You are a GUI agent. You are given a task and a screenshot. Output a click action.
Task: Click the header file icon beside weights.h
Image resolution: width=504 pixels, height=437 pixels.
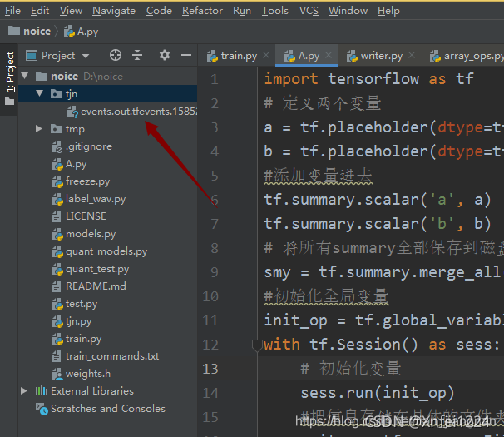(57, 374)
